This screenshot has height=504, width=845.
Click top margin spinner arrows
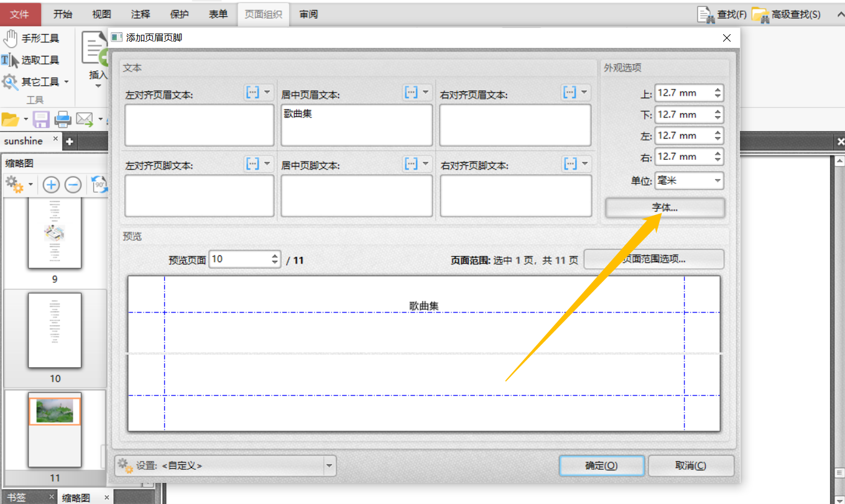point(718,93)
